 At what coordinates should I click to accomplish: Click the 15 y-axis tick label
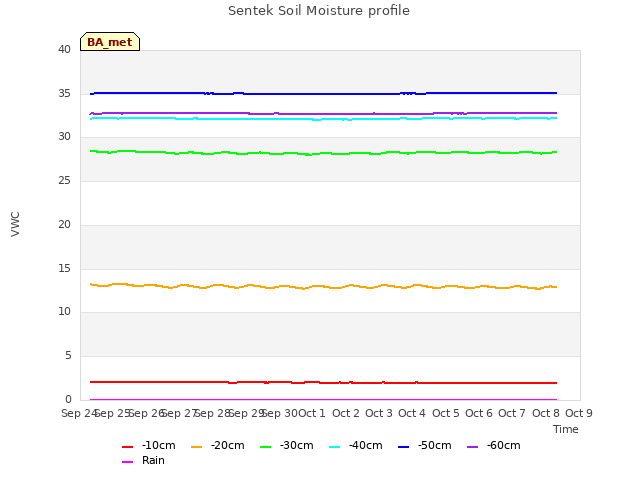point(64,268)
